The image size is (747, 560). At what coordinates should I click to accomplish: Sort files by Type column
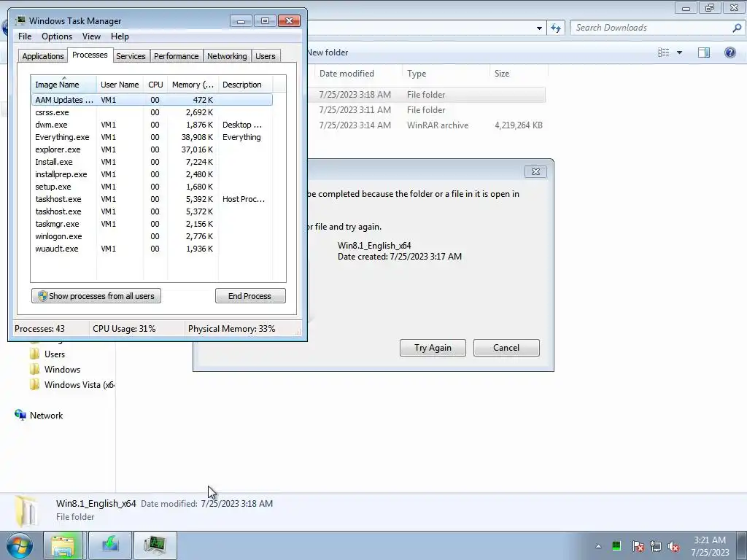(x=446, y=74)
